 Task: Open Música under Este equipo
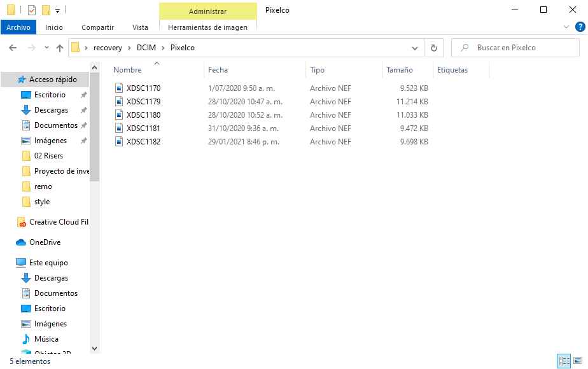point(46,339)
